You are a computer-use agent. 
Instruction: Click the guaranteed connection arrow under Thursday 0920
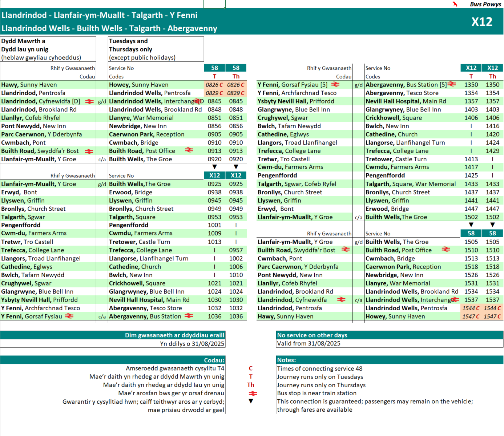coord(236,167)
